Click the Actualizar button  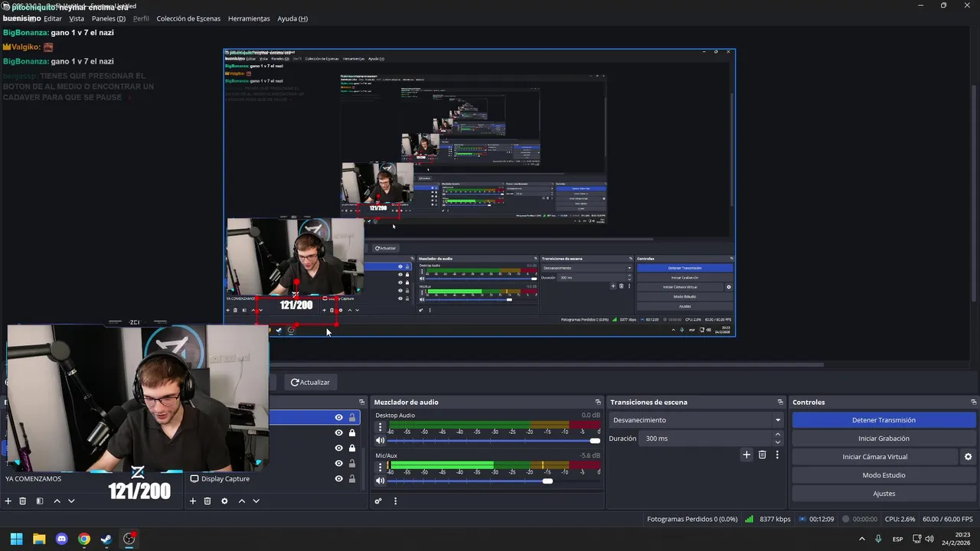[x=310, y=382]
